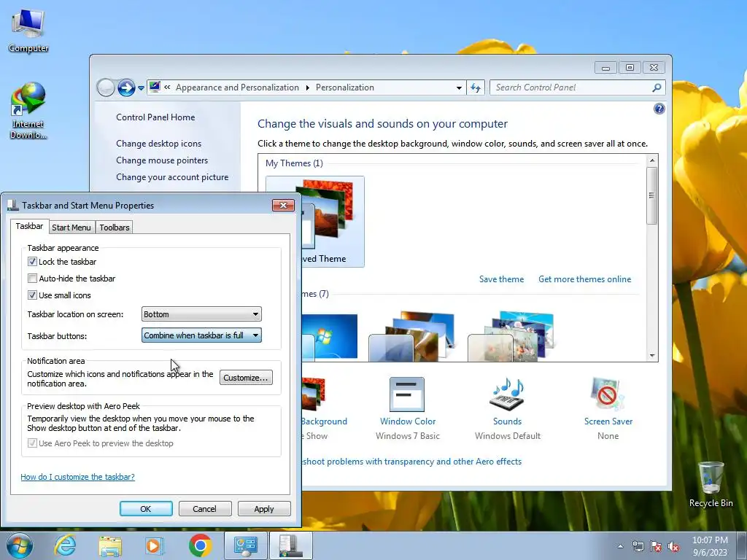The image size is (747, 560).
Task: Expand Personalization breadcrumb arrow
Action: click(307, 87)
